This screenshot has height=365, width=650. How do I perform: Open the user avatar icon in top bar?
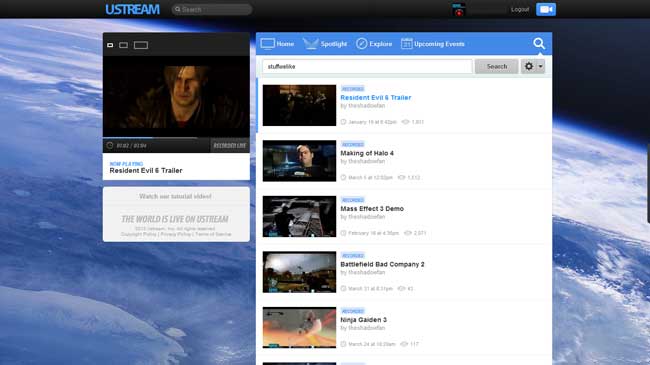[458, 10]
